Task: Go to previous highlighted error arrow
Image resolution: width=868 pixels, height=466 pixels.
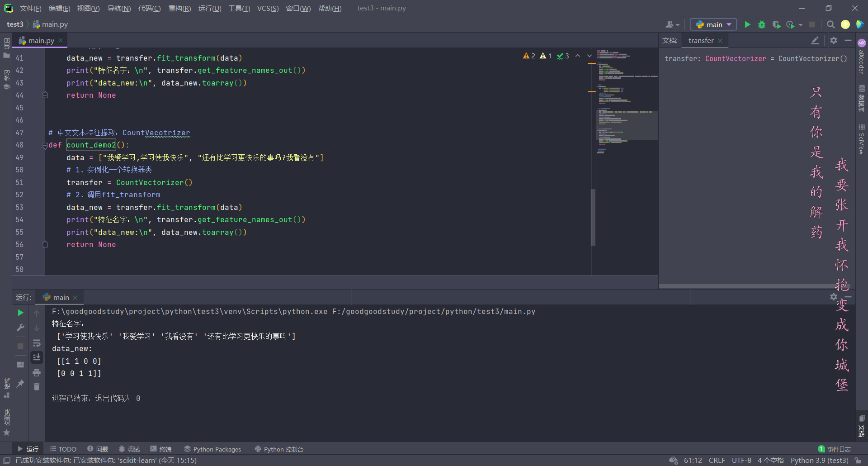Action: (x=578, y=56)
